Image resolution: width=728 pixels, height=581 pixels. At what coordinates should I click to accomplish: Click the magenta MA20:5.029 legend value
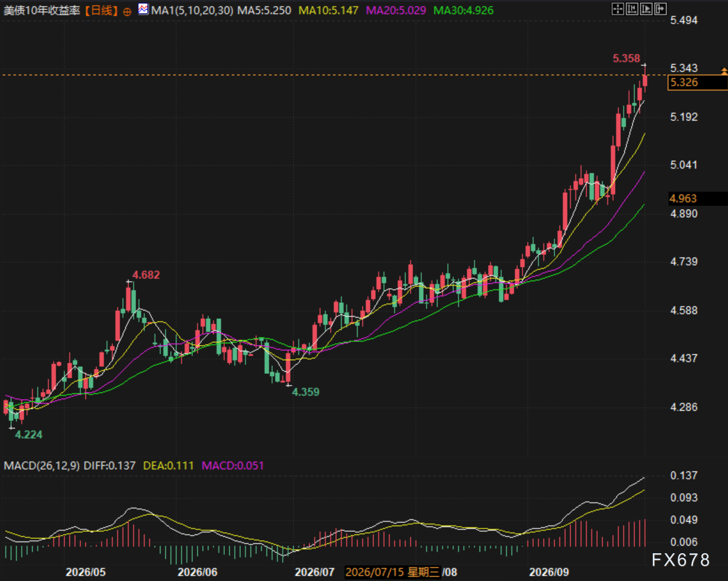click(397, 11)
